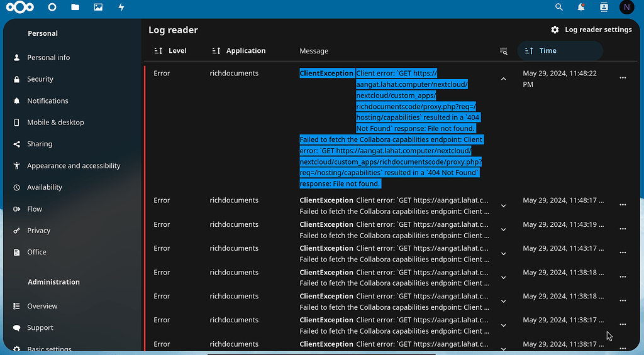Sort log by Application column

239,51
